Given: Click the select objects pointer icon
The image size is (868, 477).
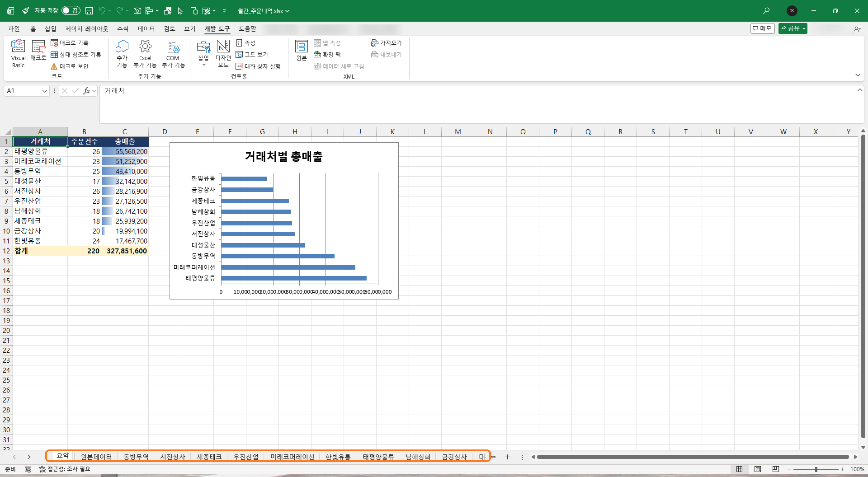Looking at the screenshot, I should (180, 10).
